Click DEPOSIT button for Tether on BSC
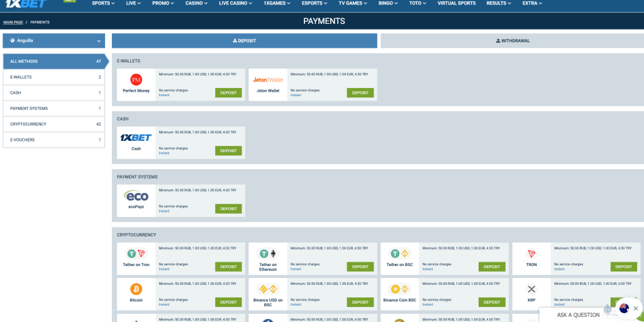The height and width of the screenshot is (322, 644). pos(492,267)
